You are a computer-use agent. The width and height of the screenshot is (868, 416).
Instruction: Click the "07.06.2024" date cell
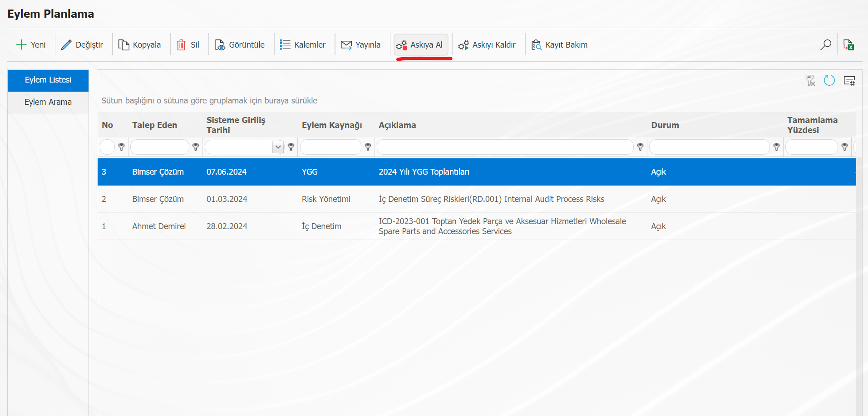tap(227, 172)
